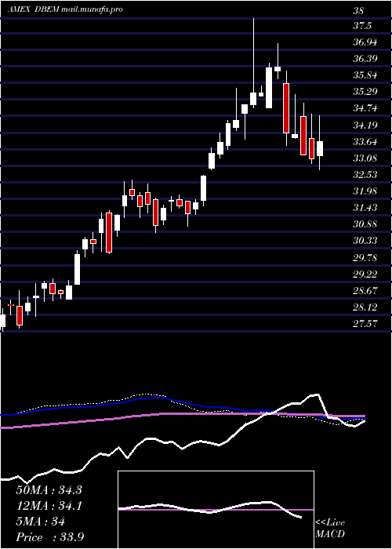Viewport: 392px width, 549px height.
Task: Click the 33.64 price axis label
Action: click(365, 142)
